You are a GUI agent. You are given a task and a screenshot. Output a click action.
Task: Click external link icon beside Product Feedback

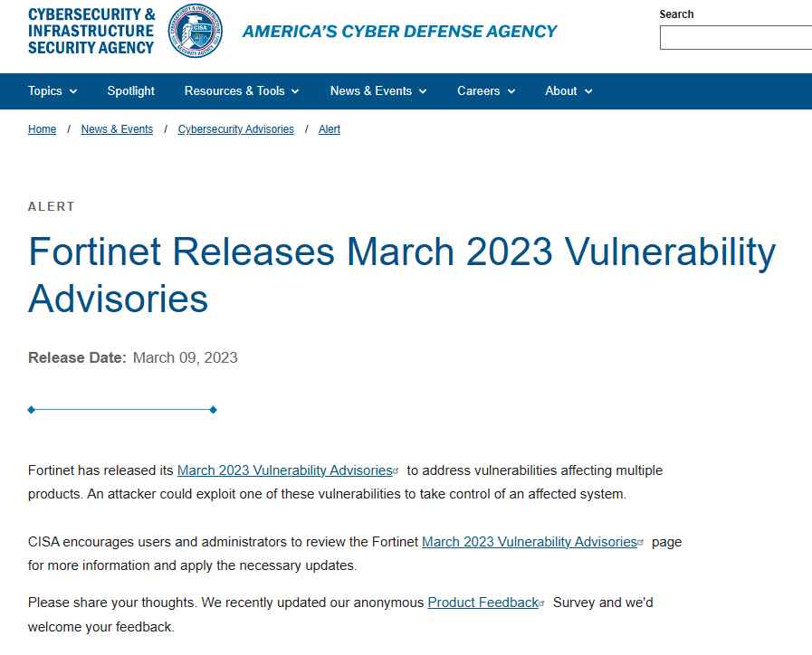coord(542,603)
